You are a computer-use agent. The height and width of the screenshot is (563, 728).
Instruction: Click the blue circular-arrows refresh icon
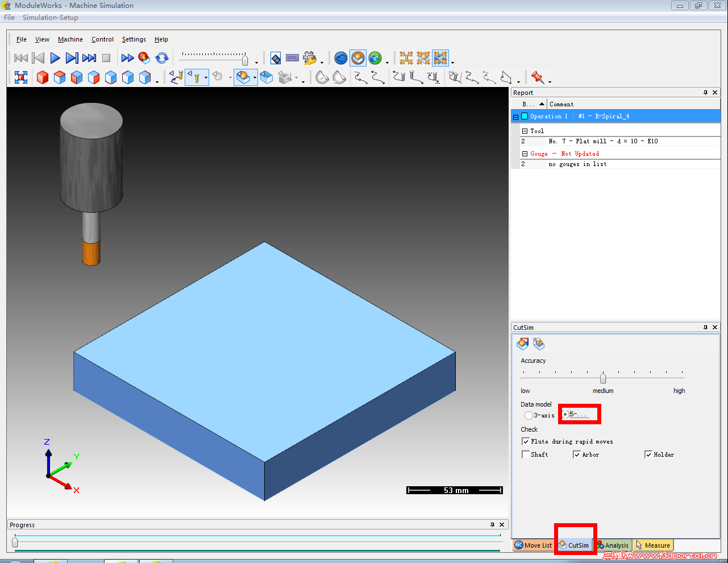(162, 58)
